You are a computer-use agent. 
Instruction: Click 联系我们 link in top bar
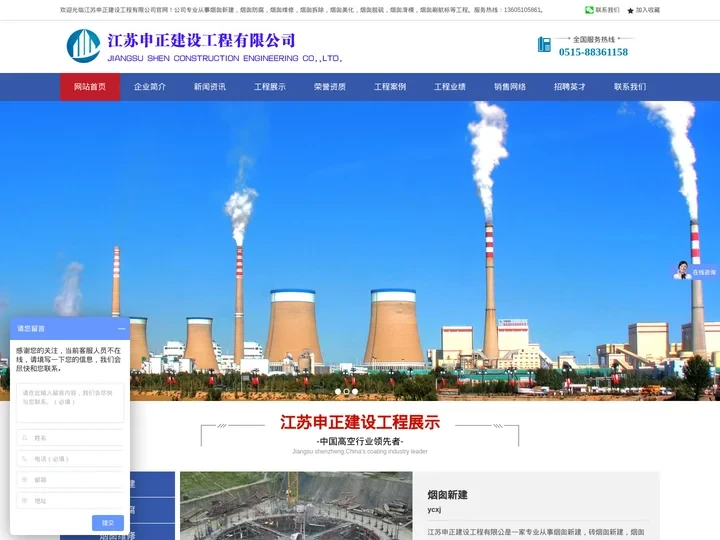608,10
